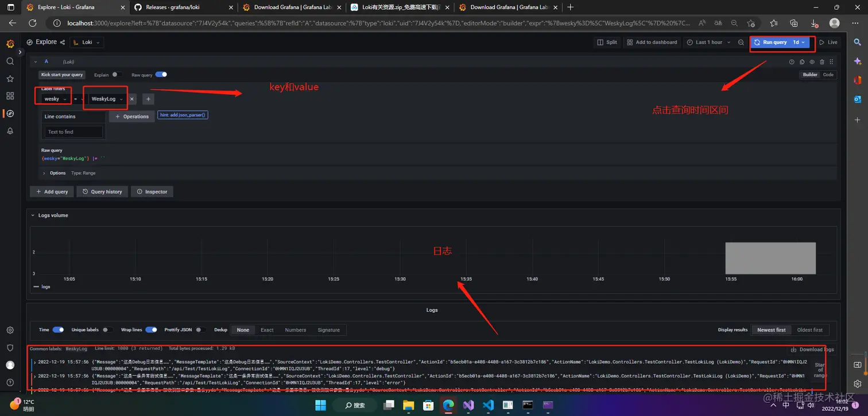Expand Grafana sidebar arrow
Screen dimensions: 868x416
click(x=21, y=52)
